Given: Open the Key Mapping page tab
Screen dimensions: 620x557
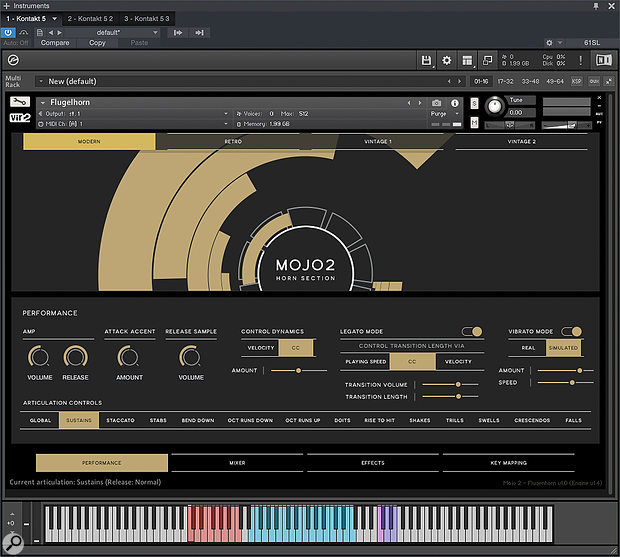Looking at the screenshot, I should 508,463.
